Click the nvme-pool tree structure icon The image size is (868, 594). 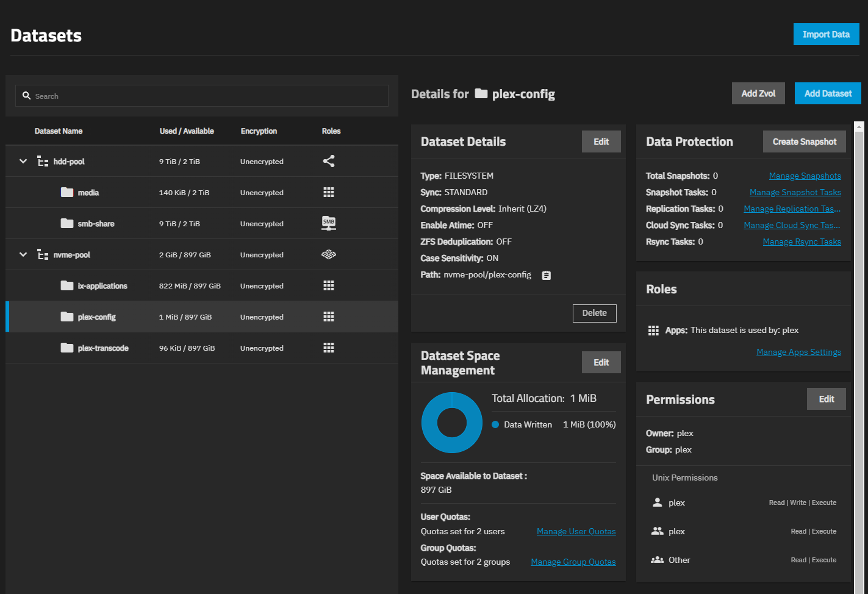click(x=43, y=255)
